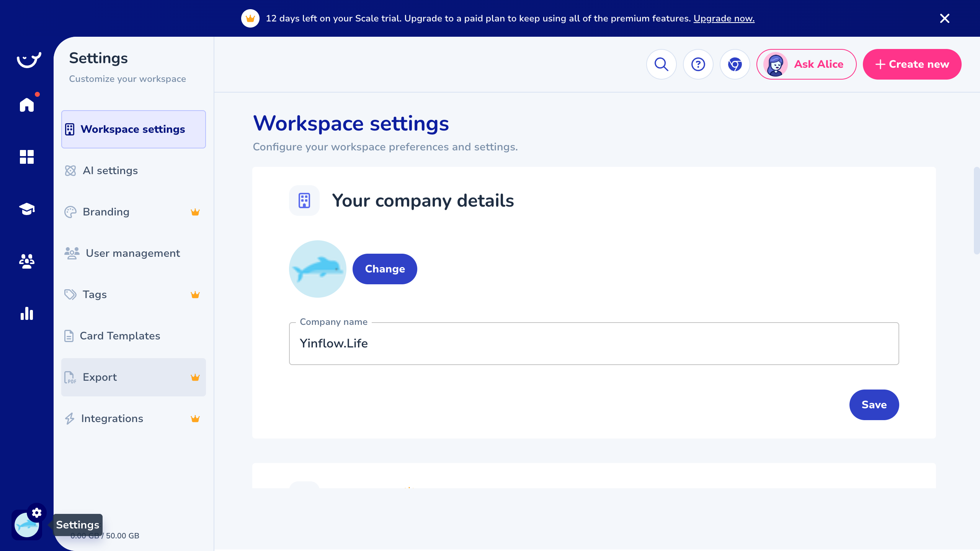
Task: Open the search magnifier icon
Action: tap(661, 64)
